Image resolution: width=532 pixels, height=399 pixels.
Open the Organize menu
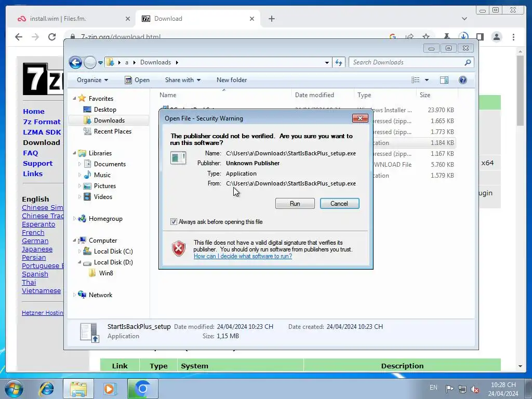pos(92,80)
